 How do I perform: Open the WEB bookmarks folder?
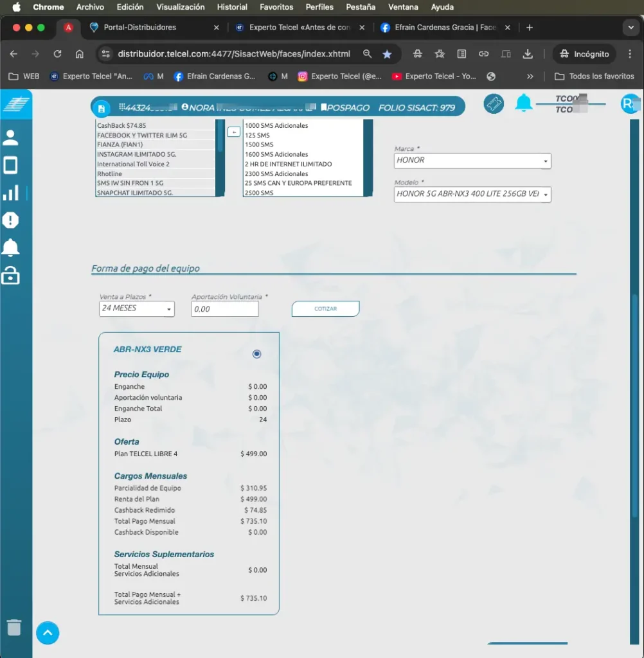click(x=24, y=76)
